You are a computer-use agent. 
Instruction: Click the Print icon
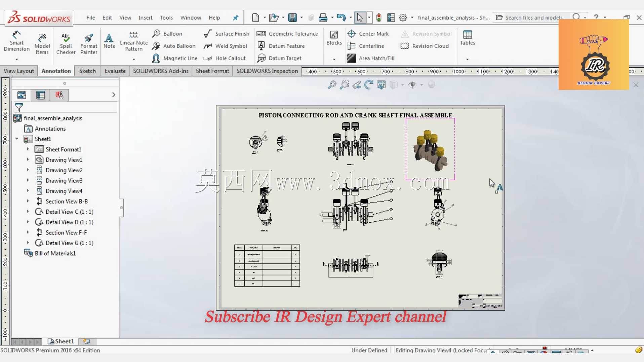pos(323,17)
